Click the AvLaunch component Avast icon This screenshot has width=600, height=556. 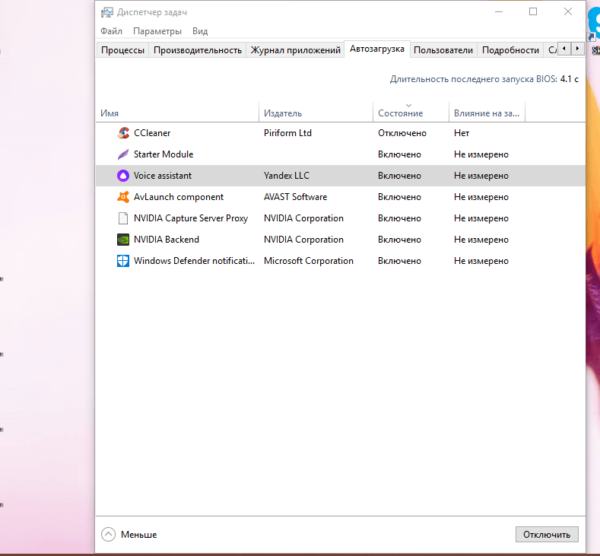tap(123, 197)
